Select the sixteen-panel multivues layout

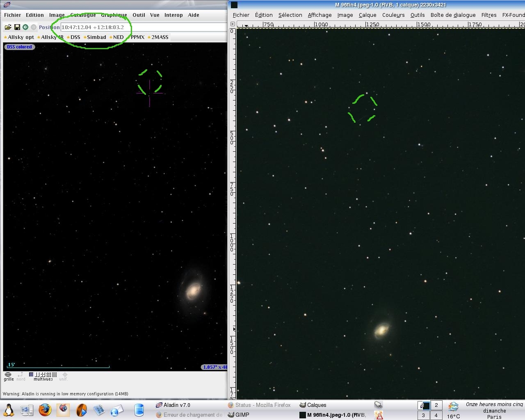pos(54,374)
